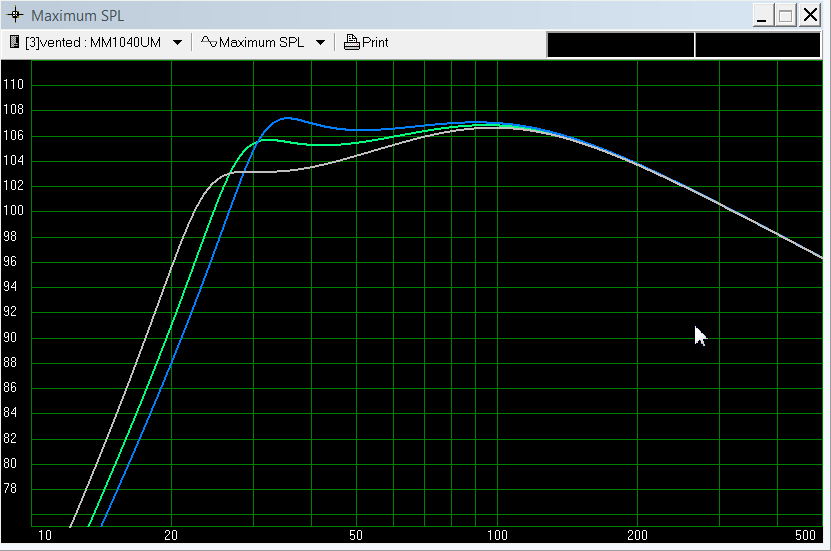The image size is (831, 551).
Task: Click the Print button
Action: tap(366, 42)
